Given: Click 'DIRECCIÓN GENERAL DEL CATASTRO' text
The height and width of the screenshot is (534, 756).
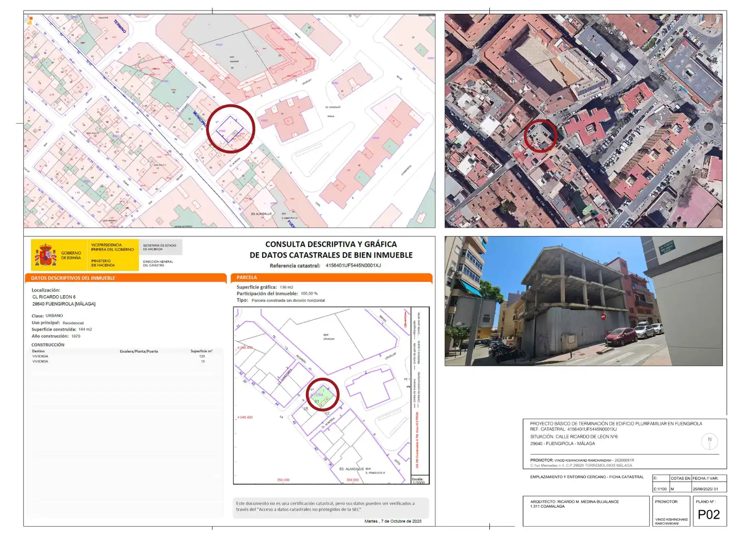Looking at the screenshot, I should click(158, 263).
